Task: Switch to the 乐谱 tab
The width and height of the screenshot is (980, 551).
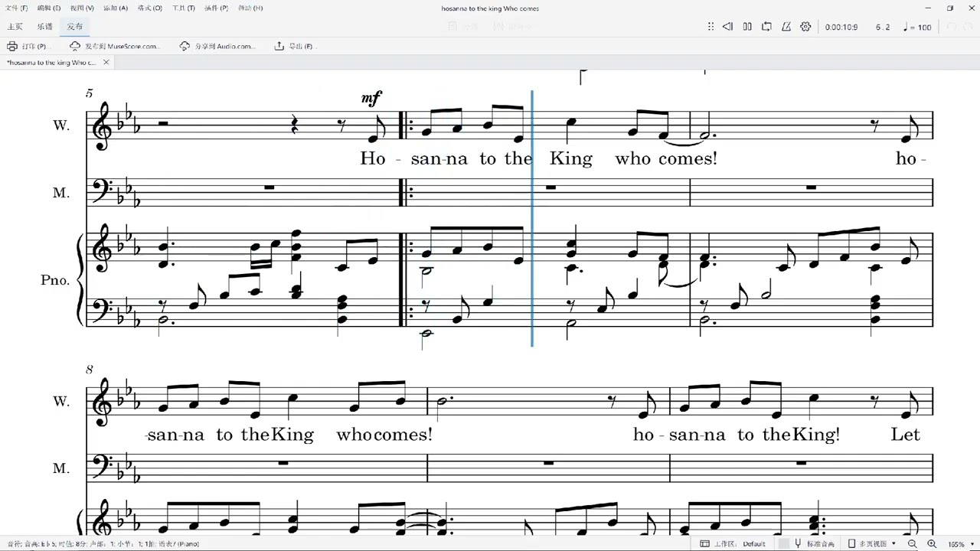Action: (x=45, y=27)
